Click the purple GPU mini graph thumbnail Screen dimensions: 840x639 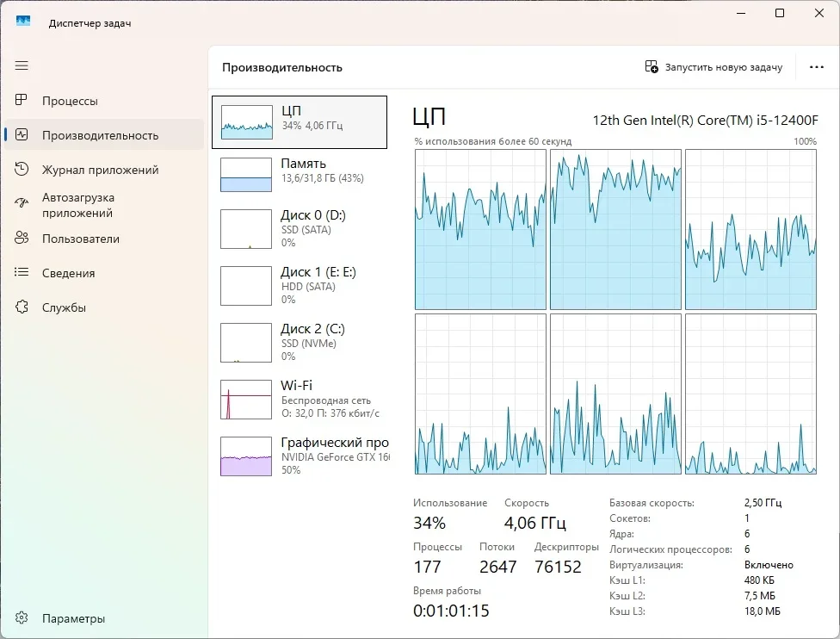tap(246, 456)
